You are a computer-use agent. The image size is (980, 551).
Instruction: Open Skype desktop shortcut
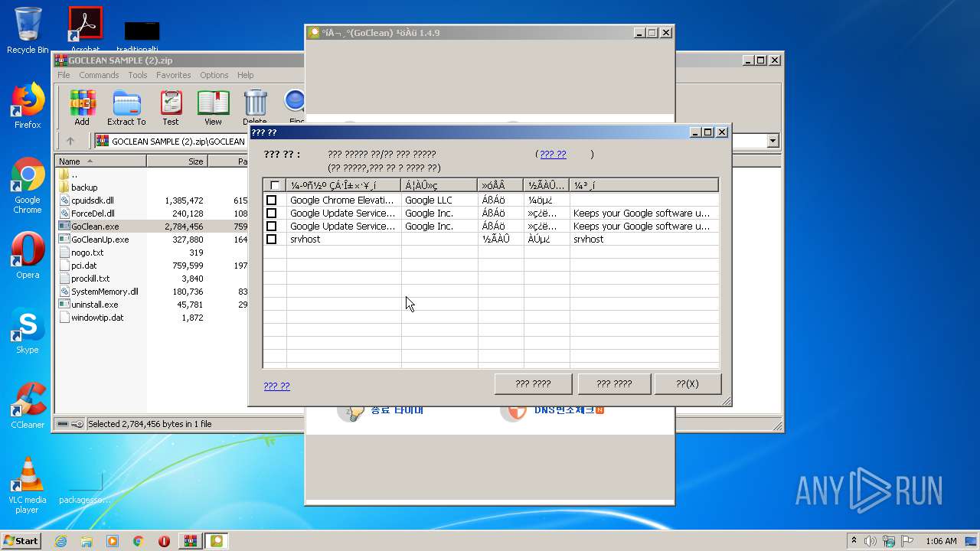pyautogui.click(x=28, y=331)
